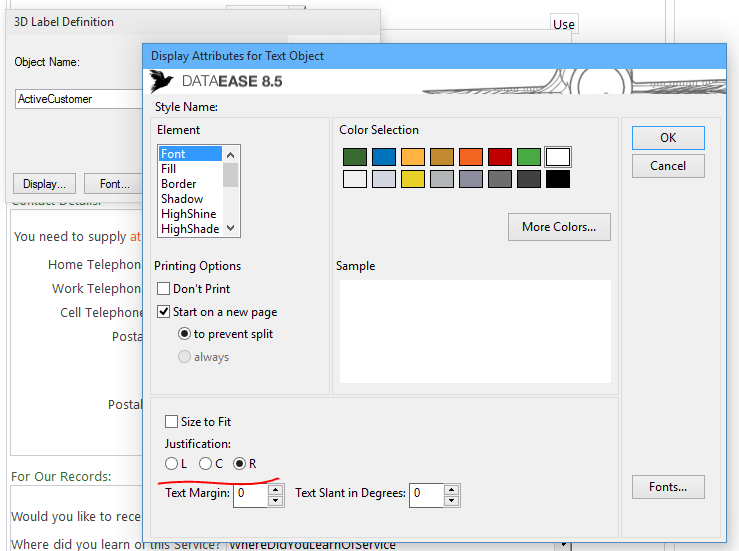Select HighShade in the Element list
The height and width of the screenshot is (551, 739).
[x=190, y=229]
